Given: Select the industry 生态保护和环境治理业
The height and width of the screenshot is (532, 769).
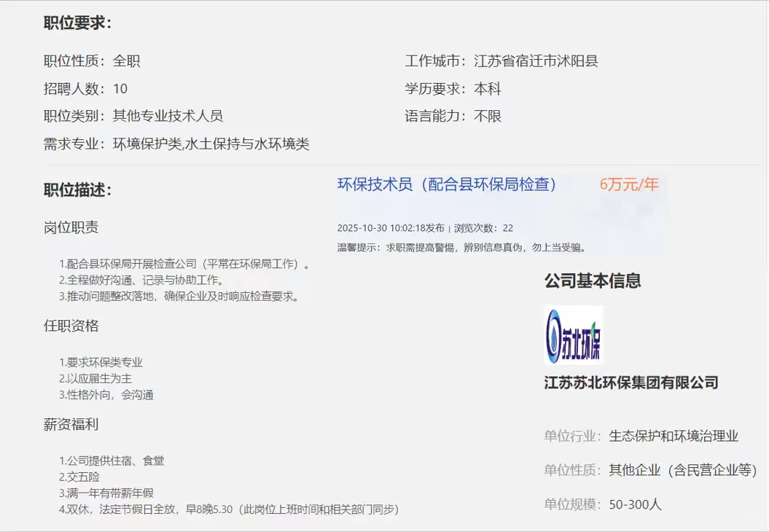Looking at the screenshot, I should [x=674, y=434].
